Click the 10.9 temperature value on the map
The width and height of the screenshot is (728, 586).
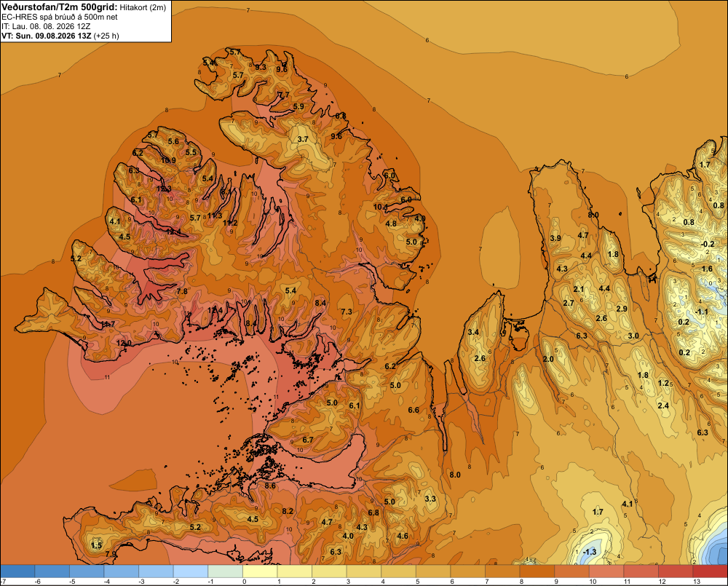pos(168,161)
